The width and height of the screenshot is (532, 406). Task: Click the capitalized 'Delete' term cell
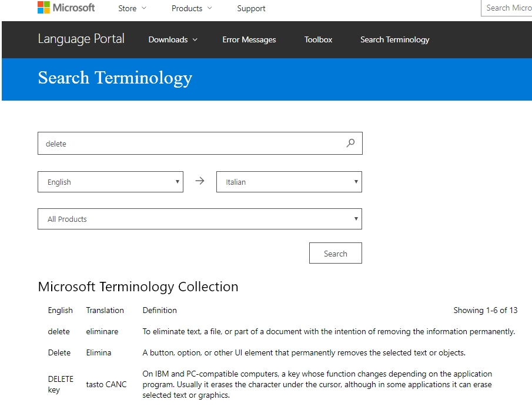(59, 352)
